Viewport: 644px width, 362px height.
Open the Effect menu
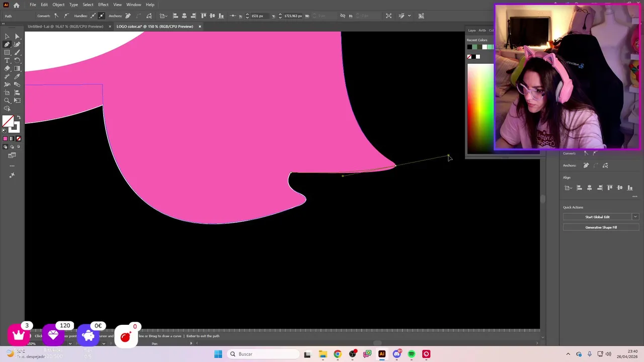pos(103,5)
